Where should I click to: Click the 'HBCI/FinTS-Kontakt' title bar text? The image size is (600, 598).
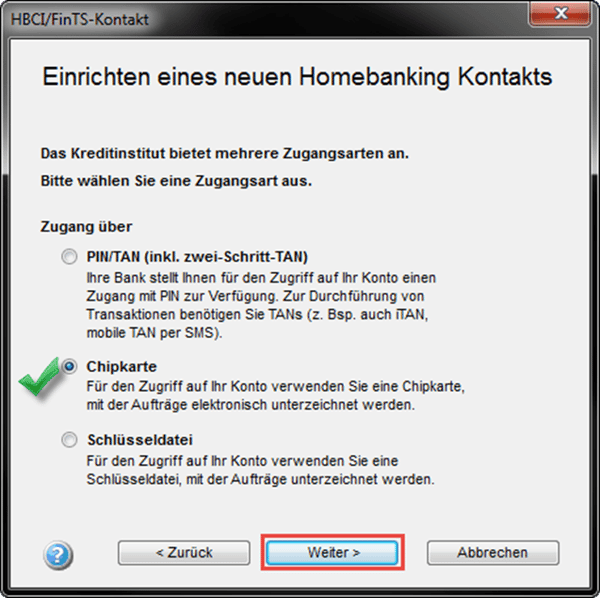[x=80, y=20]
